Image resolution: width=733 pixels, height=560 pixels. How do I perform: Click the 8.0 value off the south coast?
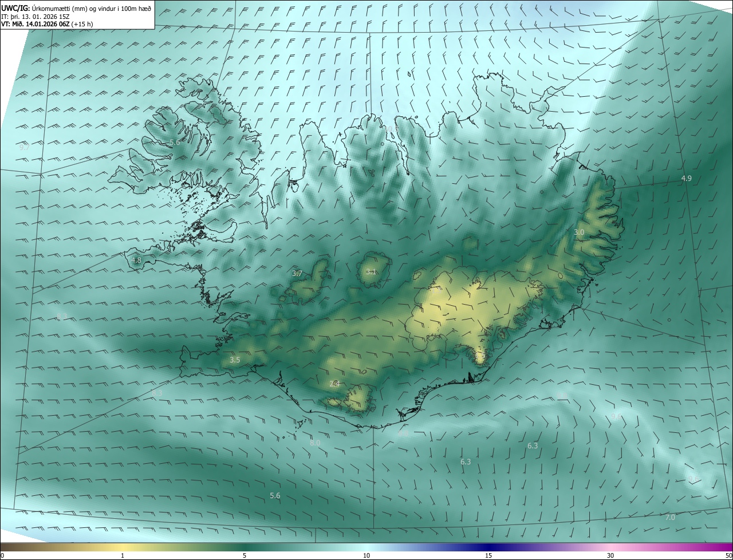(315, 443)
